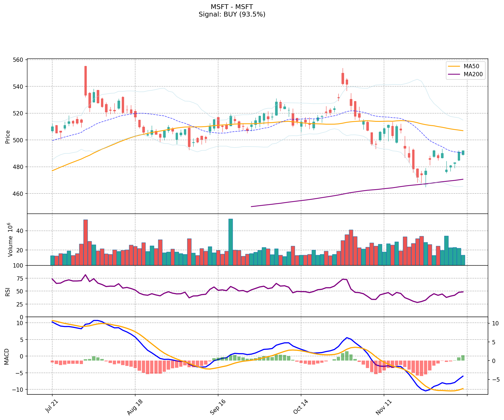Click the MSFT - MSFT chart title
The image size is (504, 420).
point(232,7)
